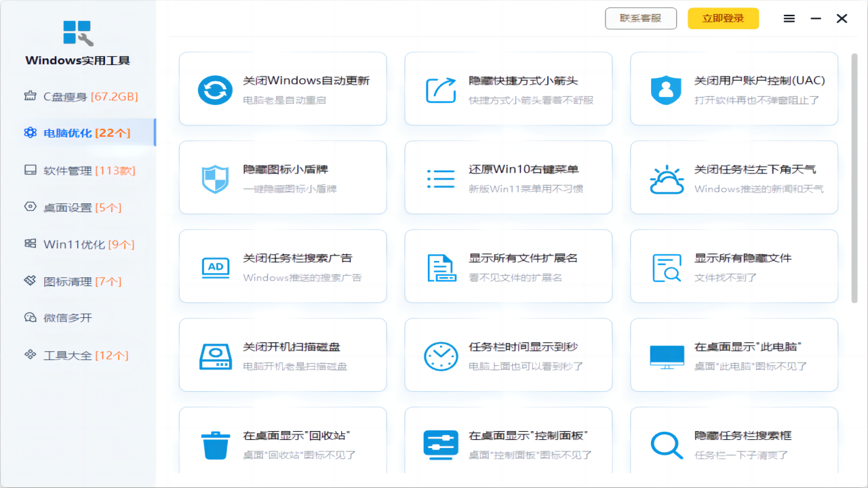Open 还原Win10右键菜单 option card
This screenshot has width=868, height=488.
point(508,178)
